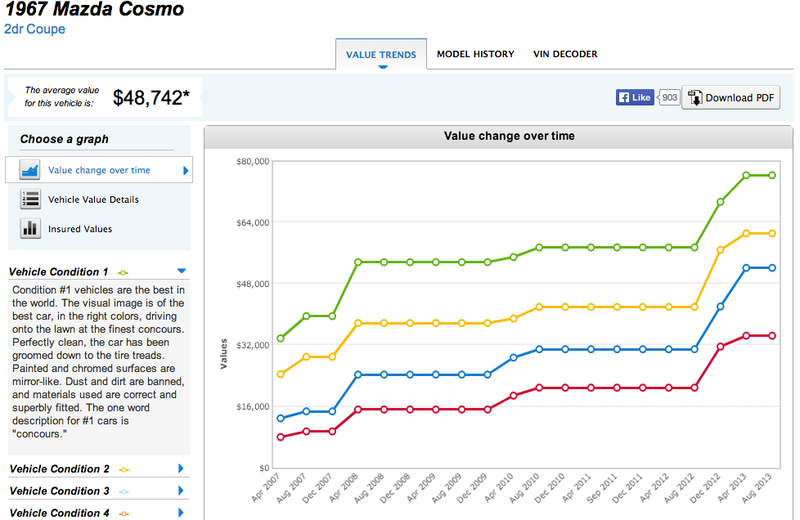
Task: Click the Aug 2013 x-axis label
Action: (x=757, y=488)
